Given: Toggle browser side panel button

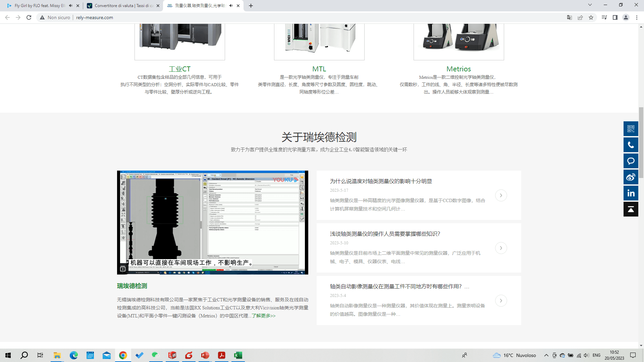Looking at the screenshot, I should click(615, 17).
